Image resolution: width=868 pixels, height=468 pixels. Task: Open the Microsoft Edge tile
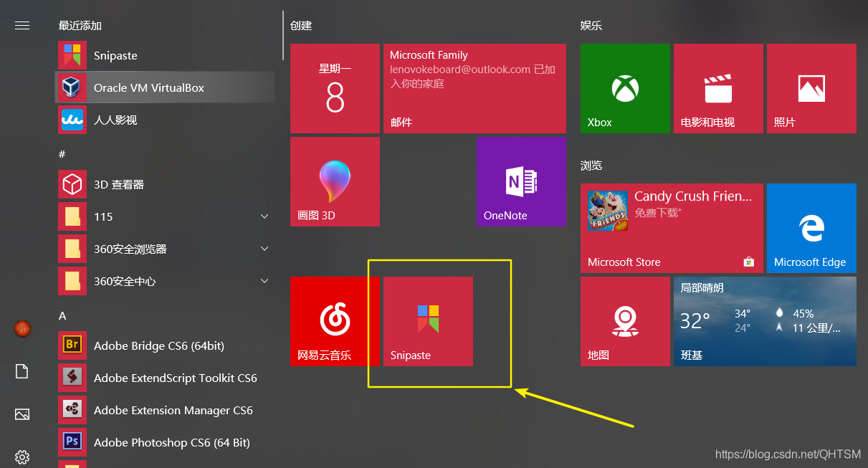(811, 228)
